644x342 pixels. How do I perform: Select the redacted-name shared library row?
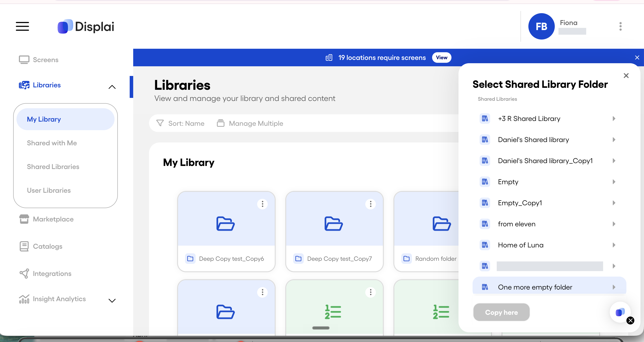[x=549, y=266]
